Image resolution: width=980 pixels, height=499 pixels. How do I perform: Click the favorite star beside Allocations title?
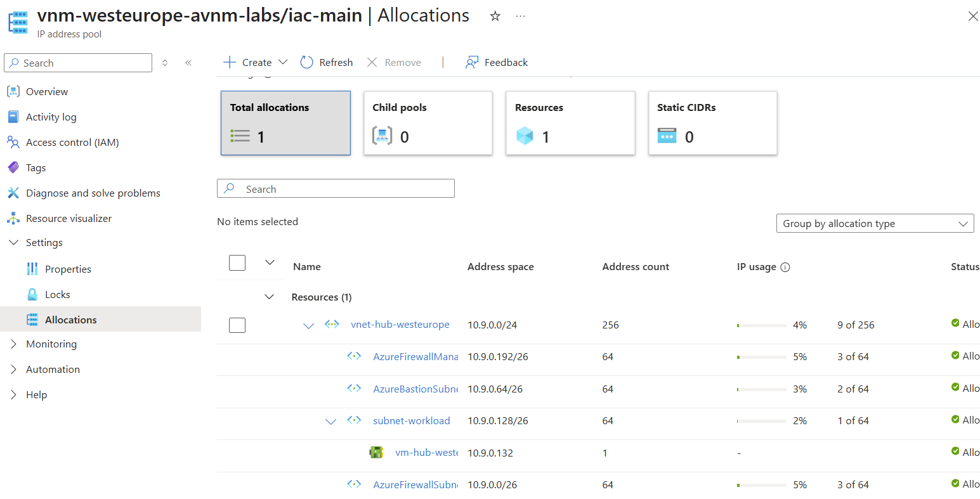pos(494,16)
